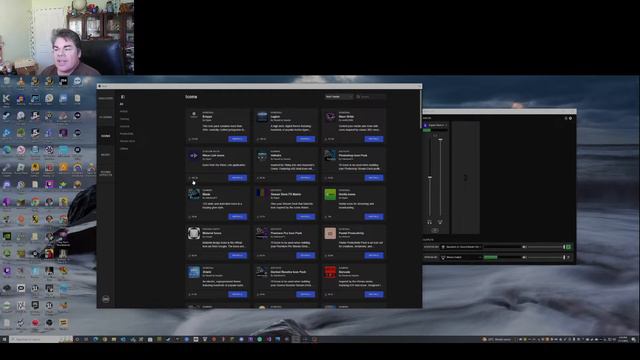Image resolution: width=640 pixels, height=360 pixels.
Task: Open the red icon pack thumbnail in bottom row
Action: [x=330, y=272]
